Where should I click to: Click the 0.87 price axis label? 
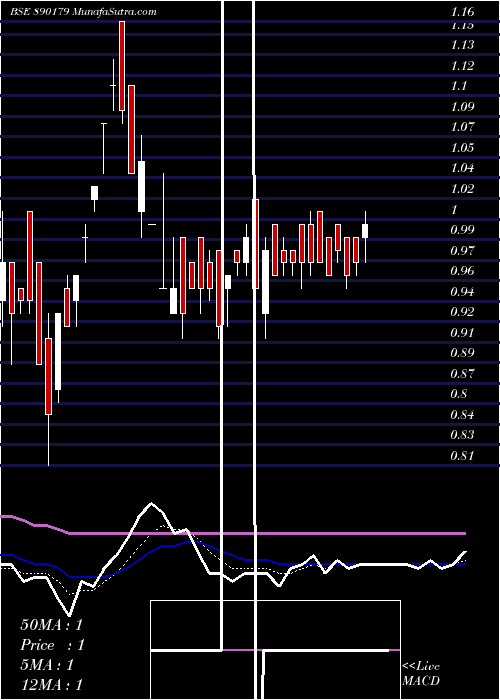462,373
